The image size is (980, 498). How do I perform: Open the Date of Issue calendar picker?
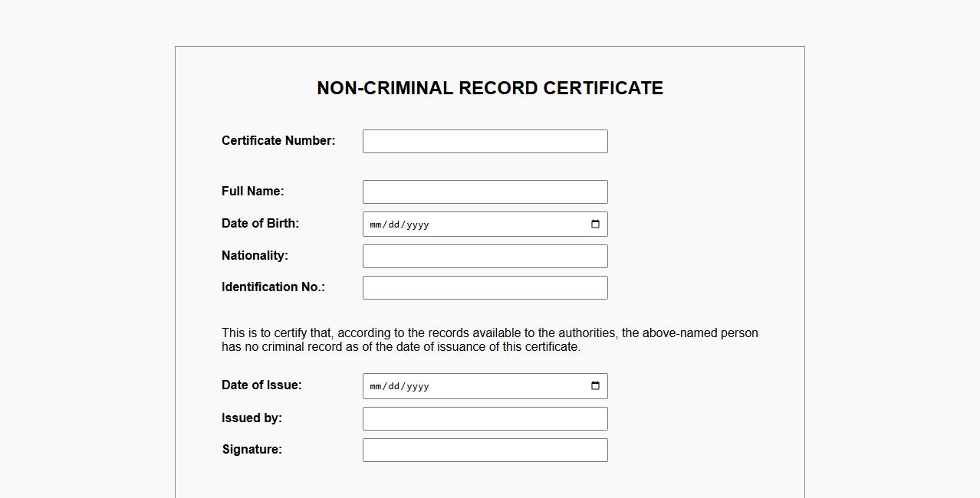[x=595, y=386]
